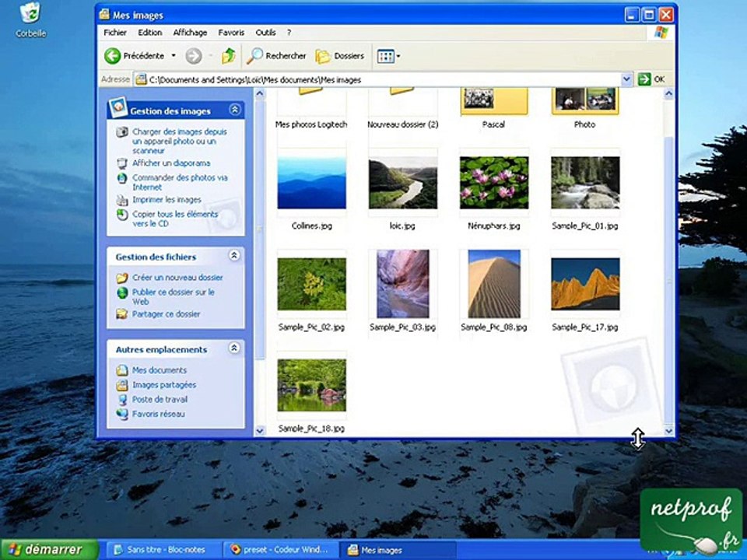
Task: Select the Nénuphars.jpg thumbnail
Action: pos(494,182)
